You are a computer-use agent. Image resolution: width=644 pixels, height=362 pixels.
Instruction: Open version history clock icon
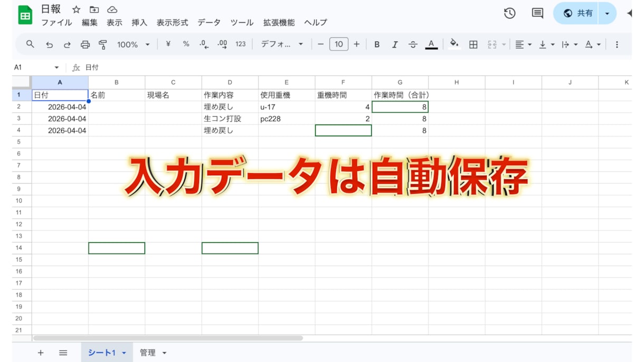pos(509,13)
